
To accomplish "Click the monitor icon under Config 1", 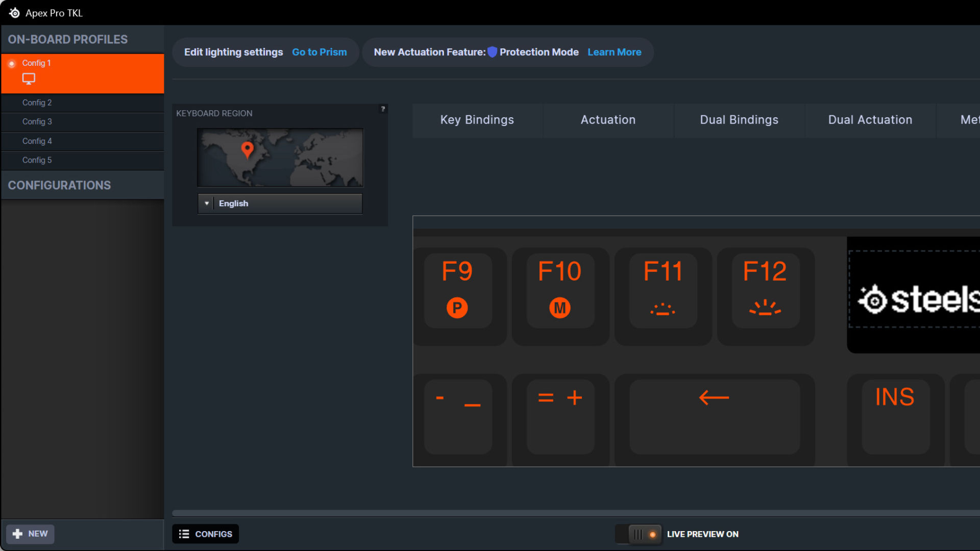I will pos(29,79).
